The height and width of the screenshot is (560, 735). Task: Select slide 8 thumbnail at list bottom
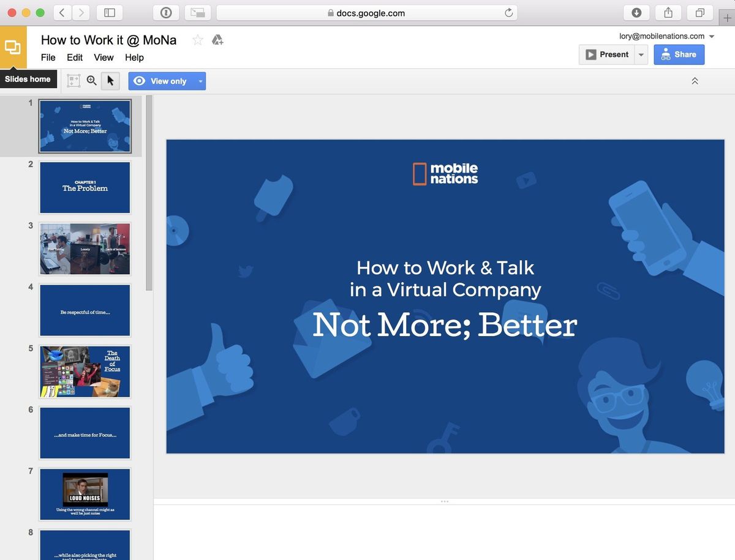[85, 545]
